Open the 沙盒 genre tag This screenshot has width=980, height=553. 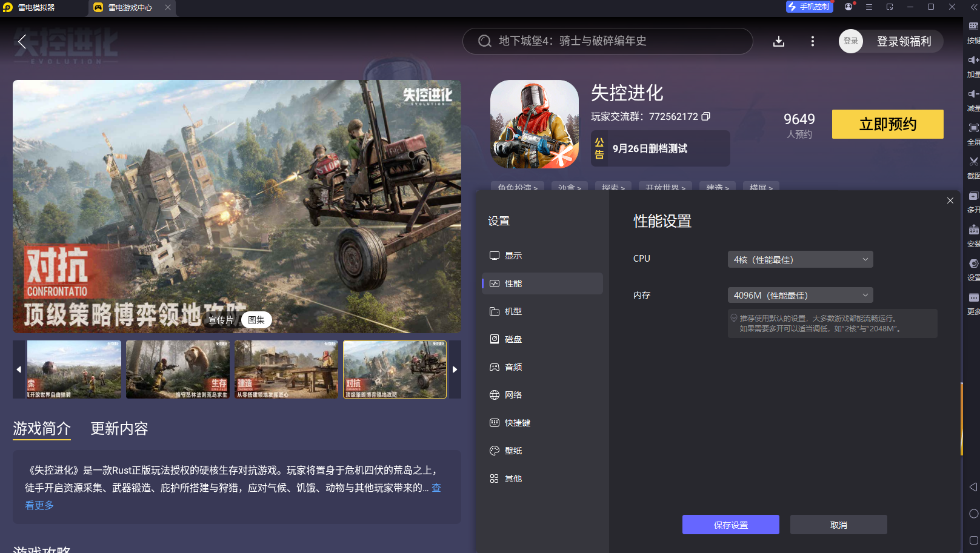pos(570,187)
